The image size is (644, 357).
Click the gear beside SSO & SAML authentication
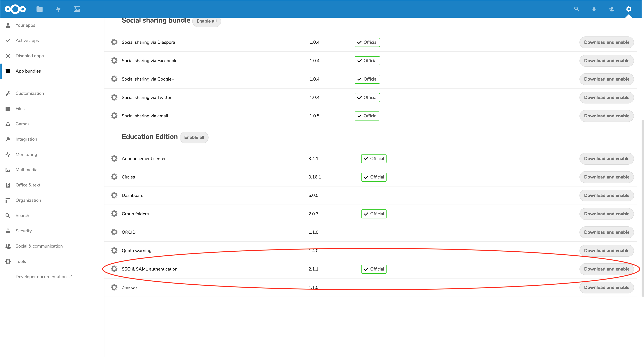click(x=114, y=269)
